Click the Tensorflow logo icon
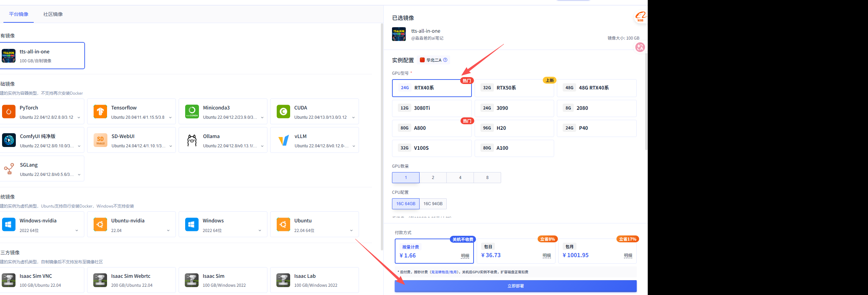The image size is (868, 295). point(100,112)
